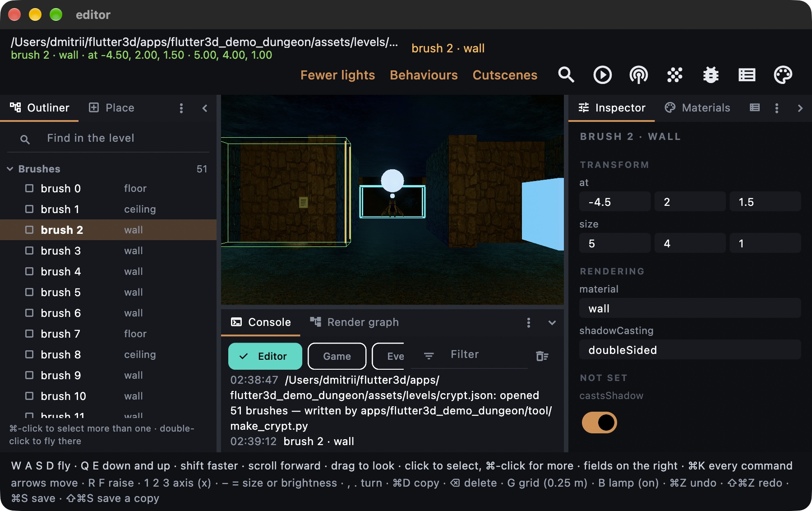Collapse the Console panel with down chevron
Image resolution: width=812 pixels, height=511 pixels.
tap(552, 323)
